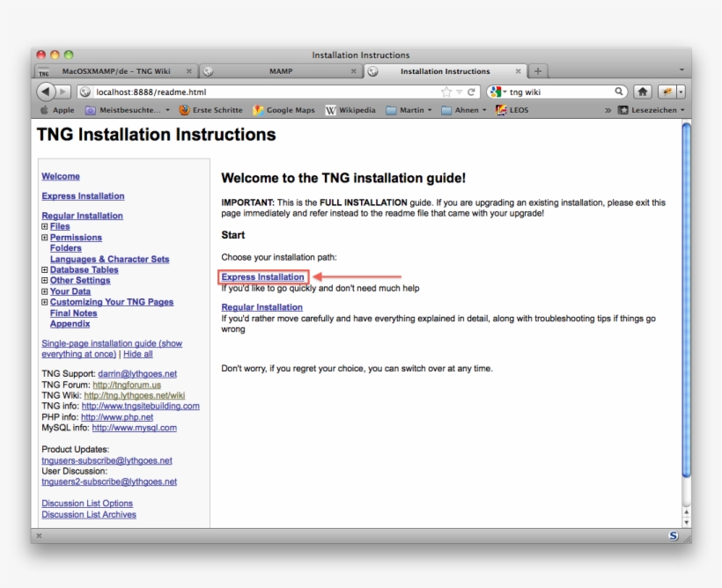The height and width of the screenshot is (588, 722).
Task: Select the Installation Instructions tab
Action: pyautogui.click(x=445, y=71)
